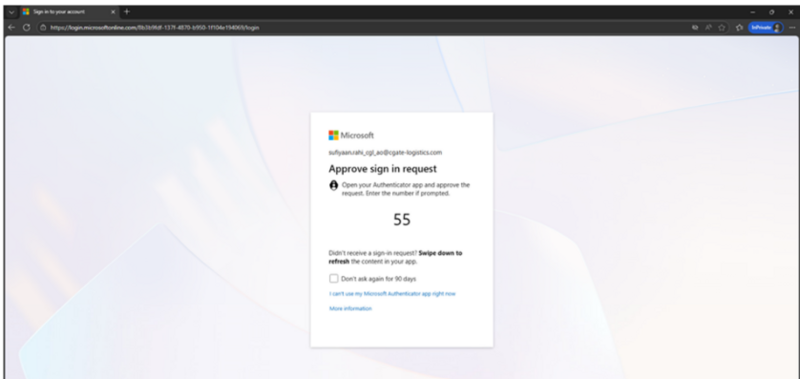Refresh the current page

27,28
